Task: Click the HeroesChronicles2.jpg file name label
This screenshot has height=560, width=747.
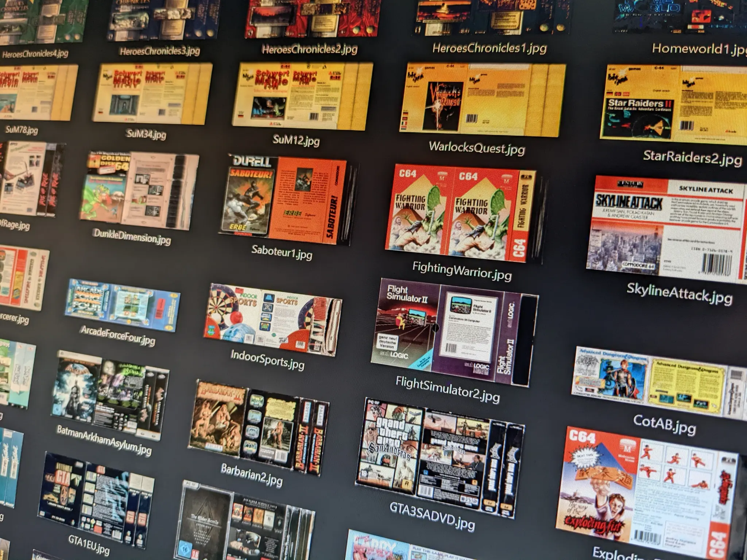Action: (310, 49)
